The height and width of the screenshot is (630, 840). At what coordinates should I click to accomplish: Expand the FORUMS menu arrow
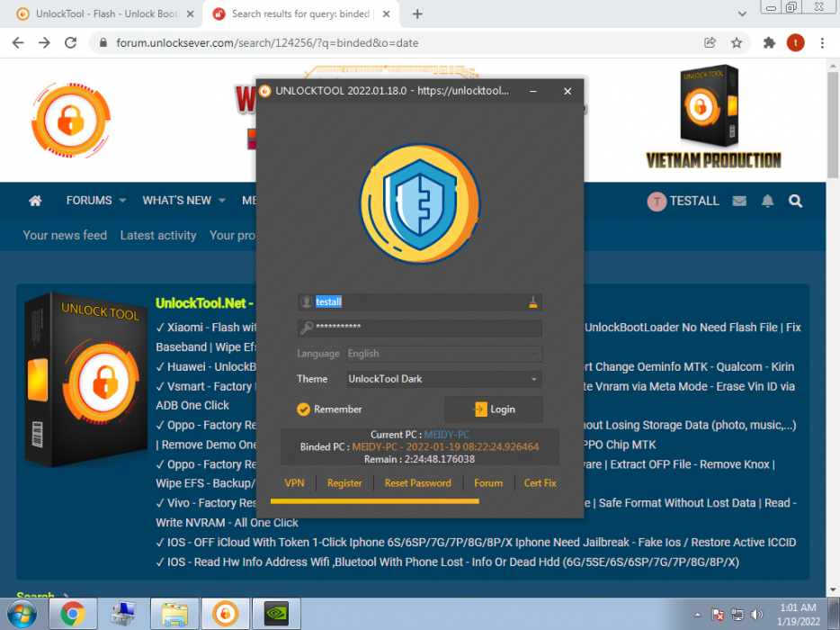pyautogui.click(x=122, y=201)
